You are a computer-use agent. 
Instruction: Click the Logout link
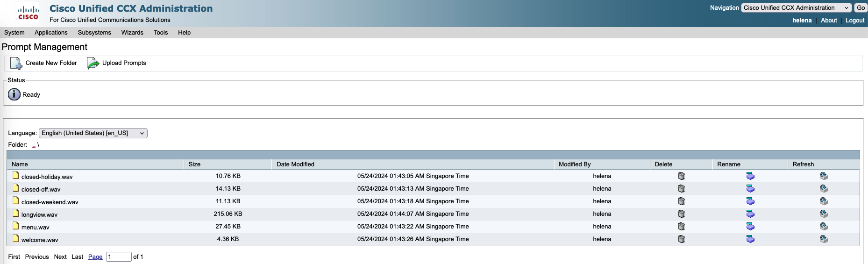(854, 21)
